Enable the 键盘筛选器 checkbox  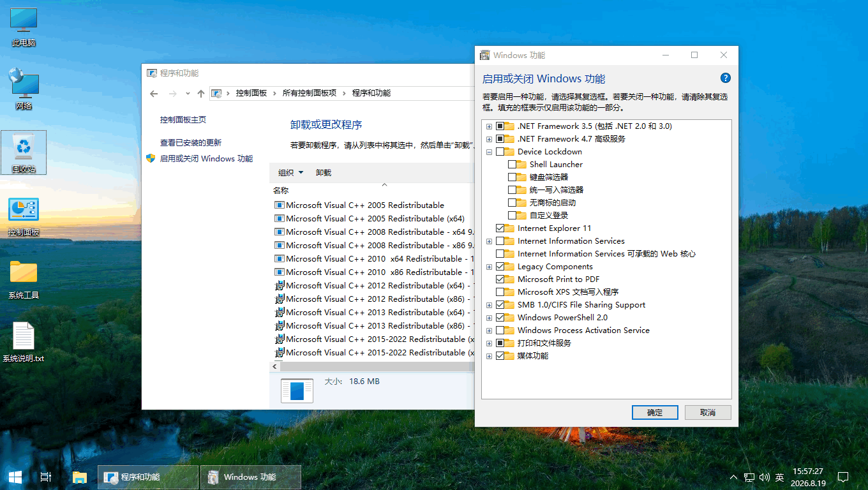click(x=512, y=177)
